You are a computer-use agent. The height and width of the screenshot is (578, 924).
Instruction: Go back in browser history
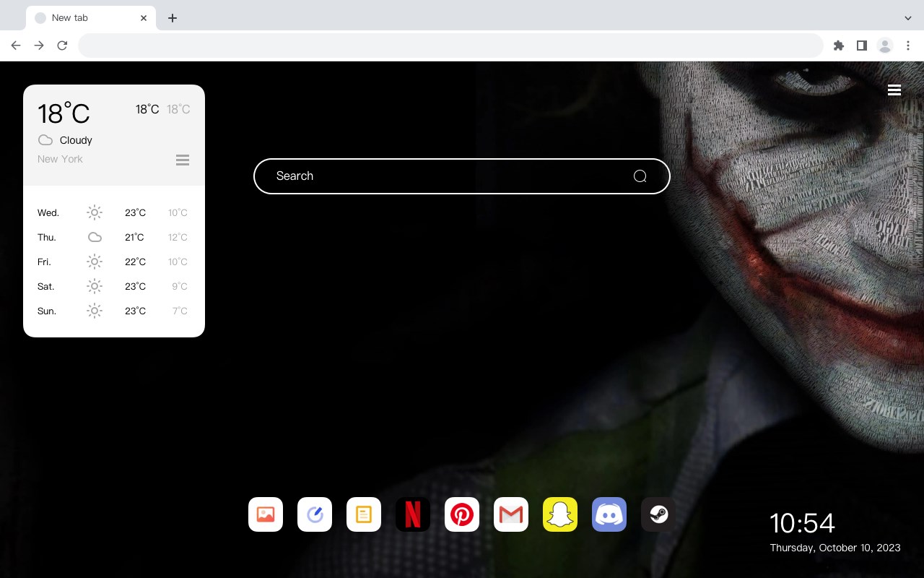pos(16,46)
